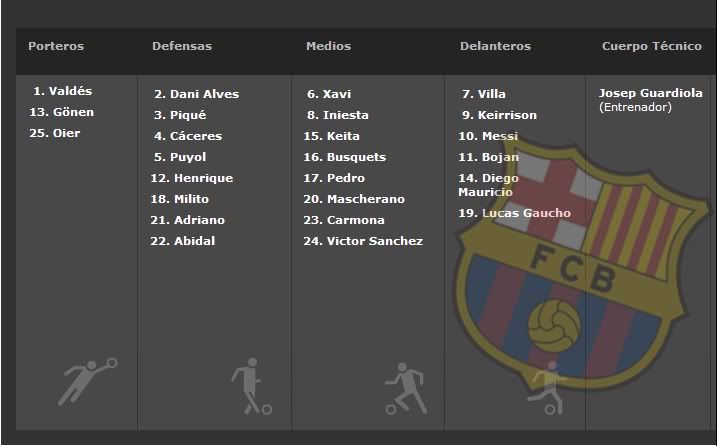Open player 20. Mascherano

[x=354, y=199]
